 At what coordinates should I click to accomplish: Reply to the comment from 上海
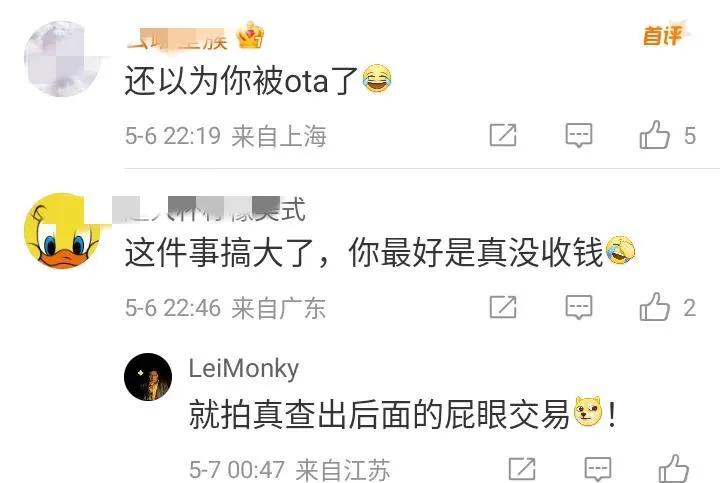point(579,135)
